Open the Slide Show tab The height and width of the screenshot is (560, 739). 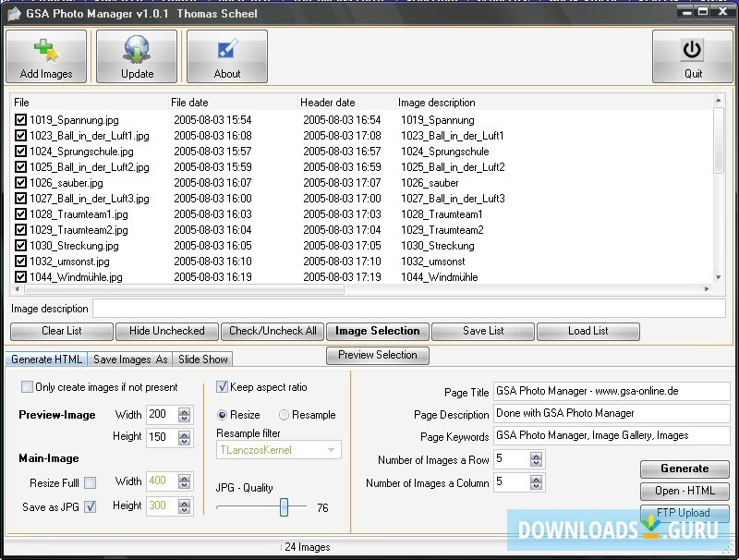203,359
